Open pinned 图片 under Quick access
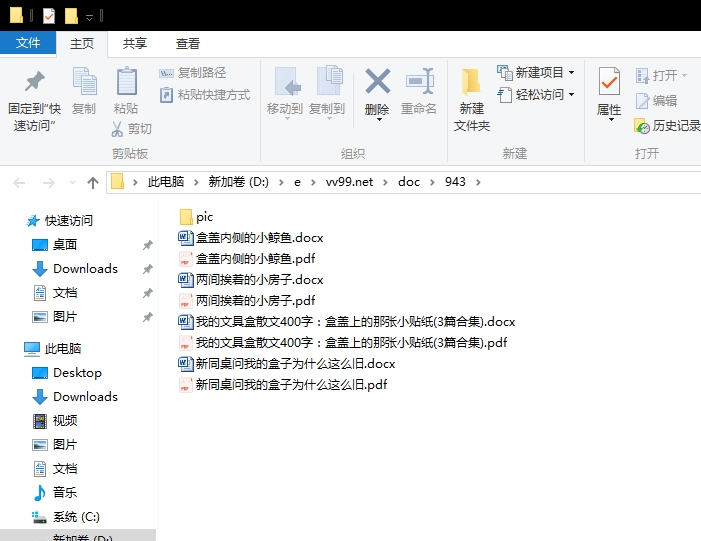Screen dimensions: 701x541 click(54, 317)
